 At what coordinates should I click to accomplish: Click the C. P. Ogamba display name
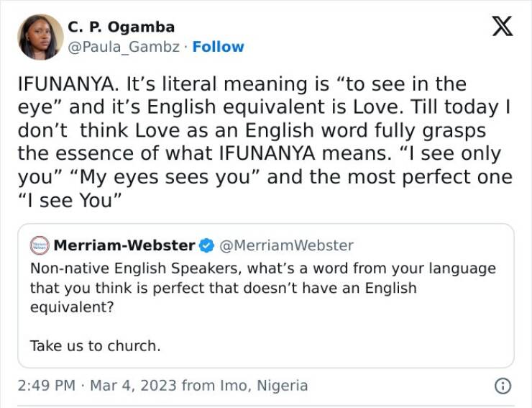[x=121, y=27]
